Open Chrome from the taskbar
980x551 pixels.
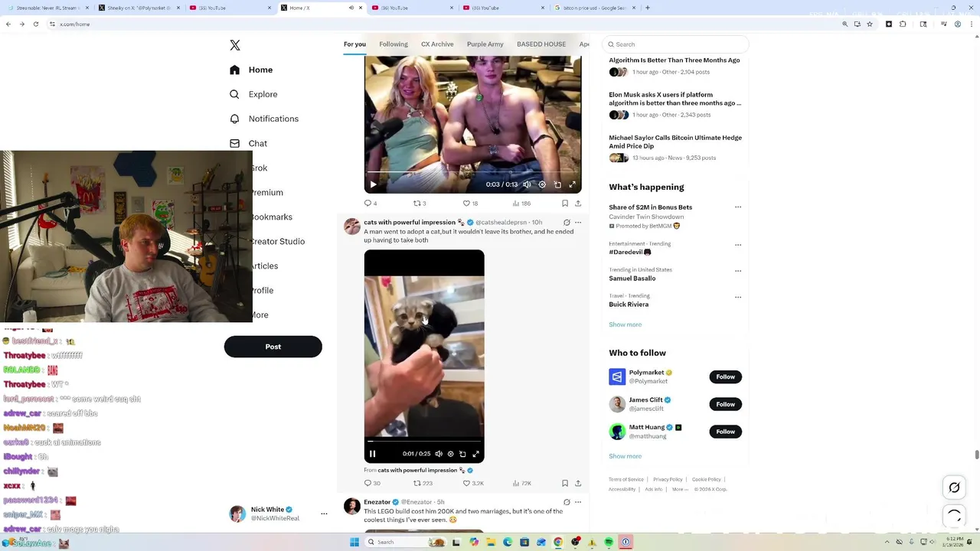[558, 542]
